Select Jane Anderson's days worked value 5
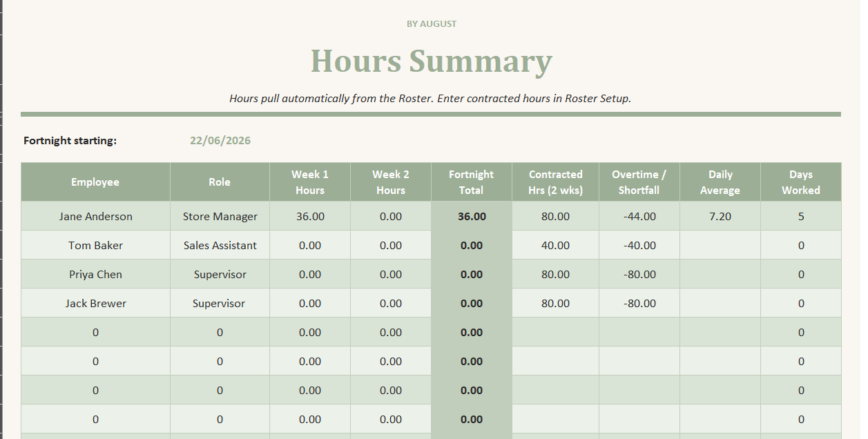868x439 pixels. (x=801, y=216)
